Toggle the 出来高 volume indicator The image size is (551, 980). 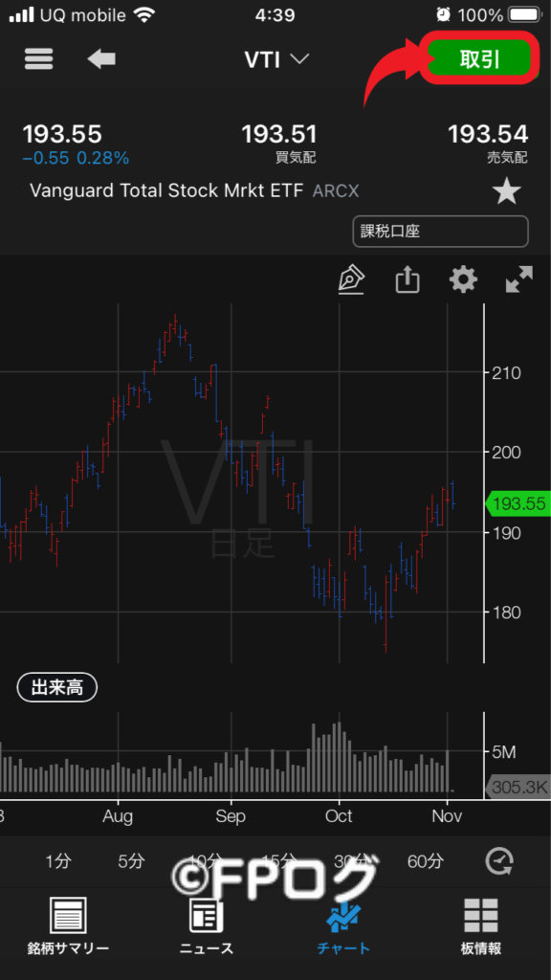click(56, 688)
